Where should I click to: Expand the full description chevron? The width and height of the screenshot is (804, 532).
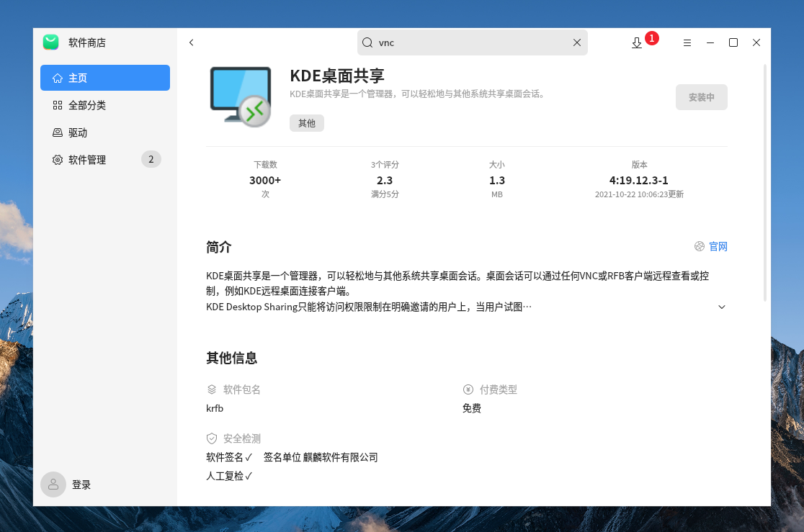[x=721, y=307]
